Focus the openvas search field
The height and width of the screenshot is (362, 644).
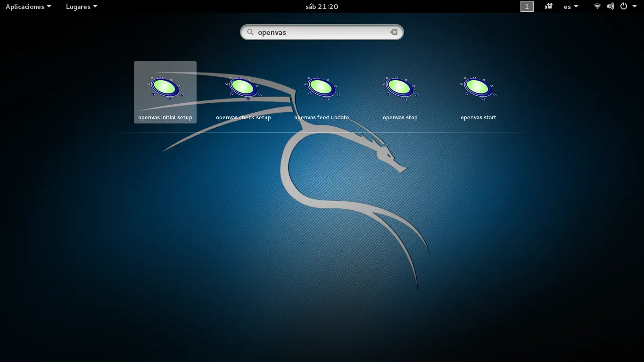pos(322,32)
